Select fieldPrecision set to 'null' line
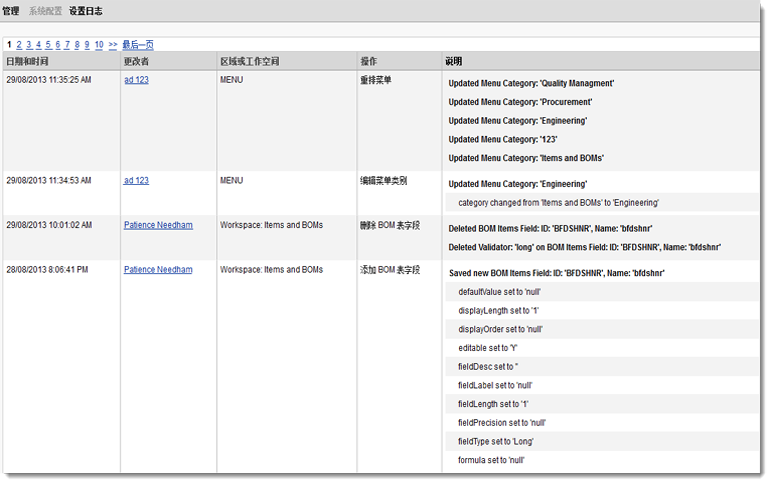The height and width of the screenshot is (484, 770). (x=502, y=423)
